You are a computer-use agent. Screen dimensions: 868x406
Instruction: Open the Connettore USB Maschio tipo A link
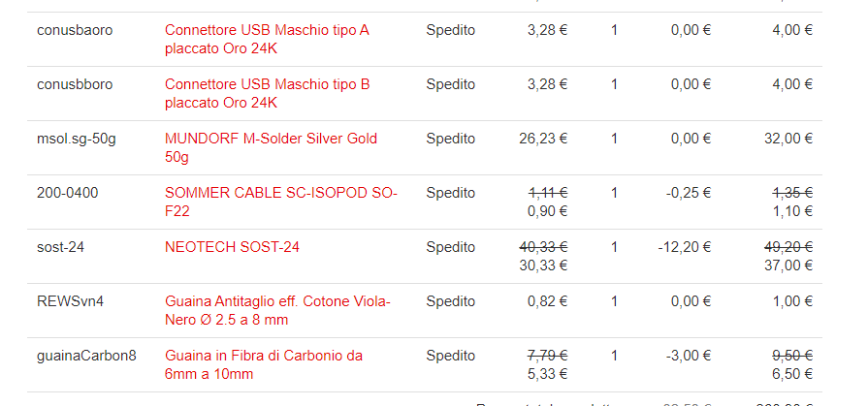click(x=267, y=30)
